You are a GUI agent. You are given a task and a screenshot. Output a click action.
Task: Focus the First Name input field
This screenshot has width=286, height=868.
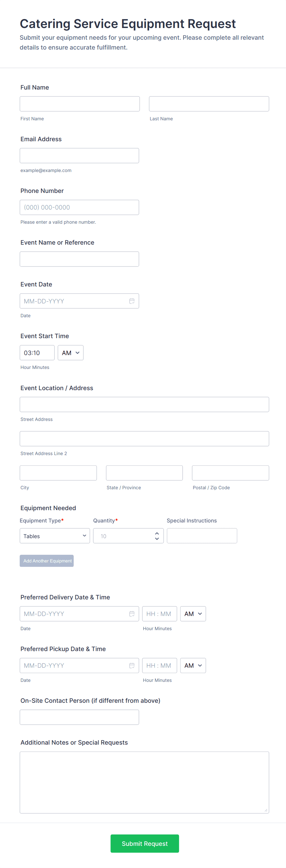[80, 104]
